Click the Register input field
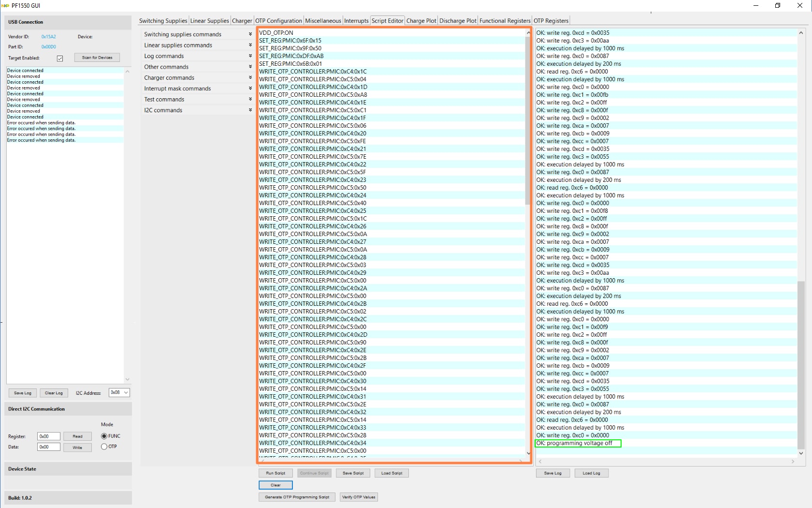Image resolution: width=812 pixels, height=508 pixels. tap(48, 436)
